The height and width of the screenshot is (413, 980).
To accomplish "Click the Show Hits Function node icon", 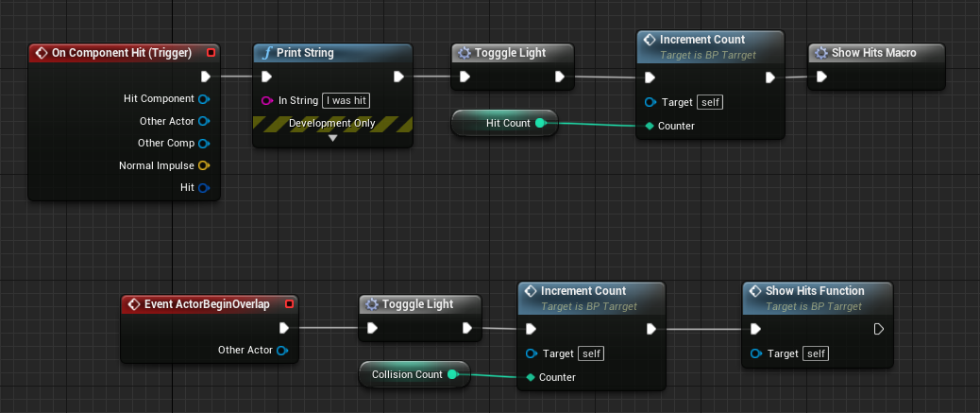I will 754,291.
